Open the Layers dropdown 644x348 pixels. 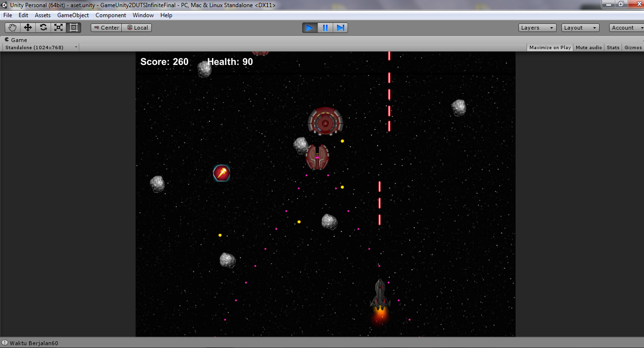pyautogui.click(x=537, y=27)
